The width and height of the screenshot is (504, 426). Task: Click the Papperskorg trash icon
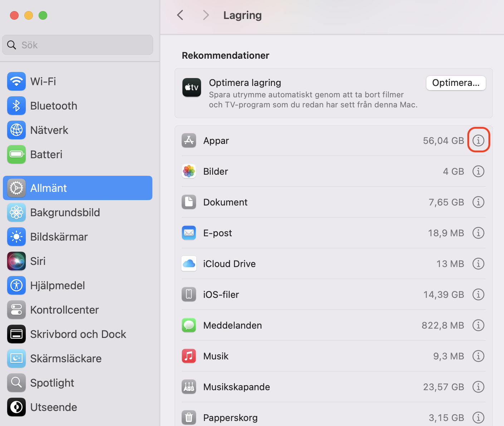(x=189, y=418)
